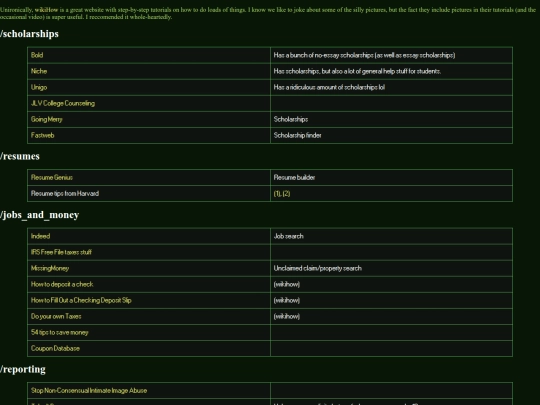This screenshot has width=540, height=405.
Task: Click the /reporting heading
Action: [23, 370]
